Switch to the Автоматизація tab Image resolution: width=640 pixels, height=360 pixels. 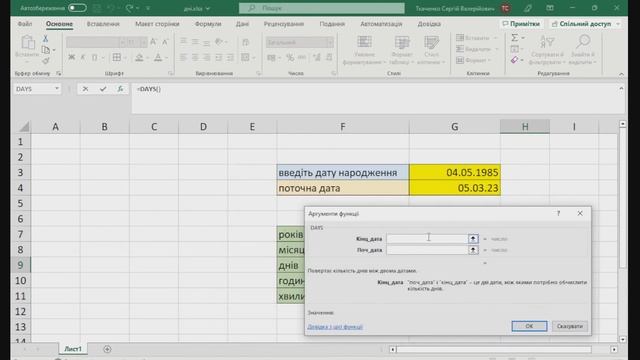click(381, 24)
